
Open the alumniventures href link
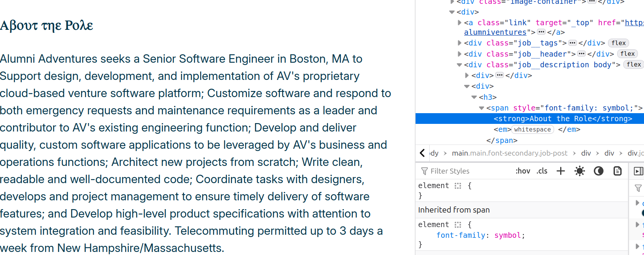click(495, 32)
